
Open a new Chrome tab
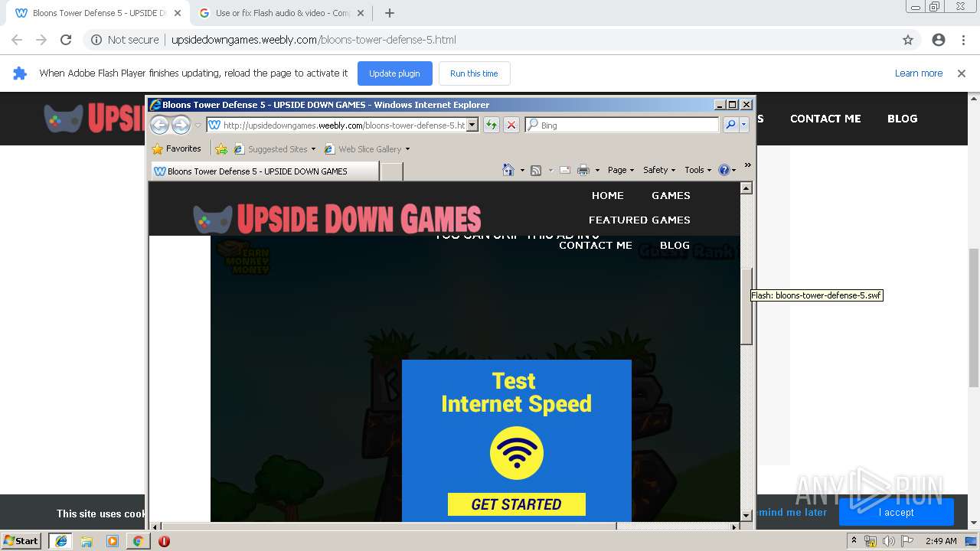pos(390,13)
